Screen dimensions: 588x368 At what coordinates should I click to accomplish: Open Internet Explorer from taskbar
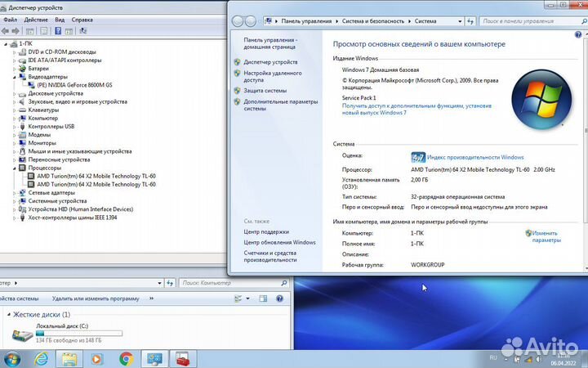(41, 359)
